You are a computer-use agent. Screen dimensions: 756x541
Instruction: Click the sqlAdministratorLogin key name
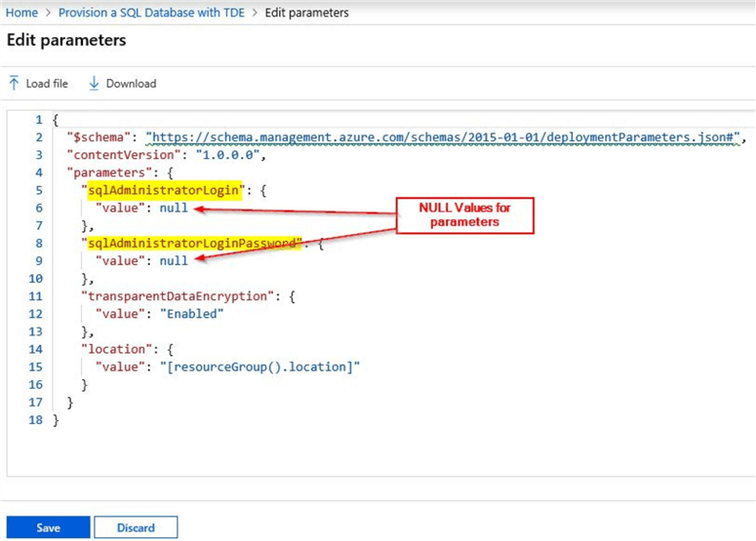164,190
